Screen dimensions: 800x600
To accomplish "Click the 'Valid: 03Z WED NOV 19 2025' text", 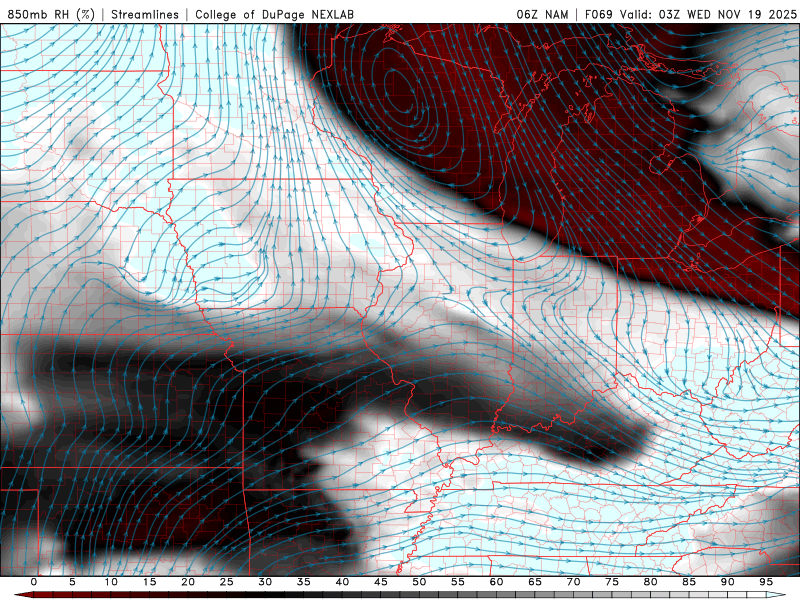I will point(708,14).
